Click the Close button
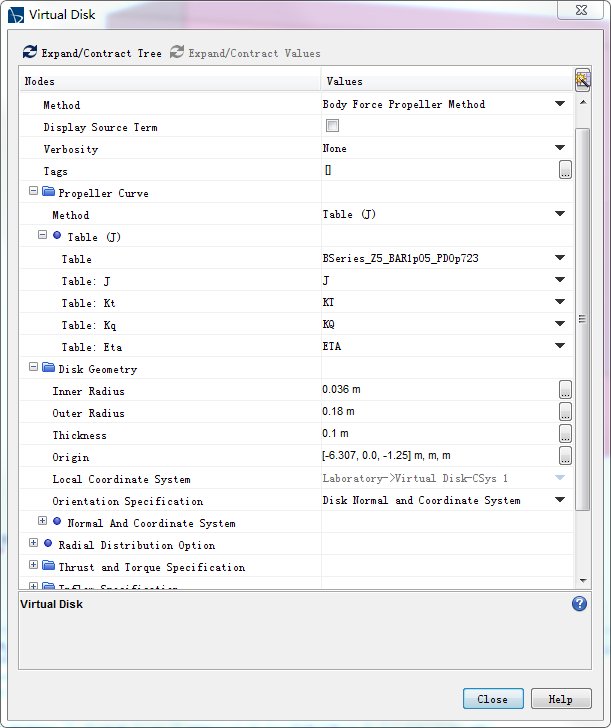Viewport: 611px width, 728px height. click(492, 699)
